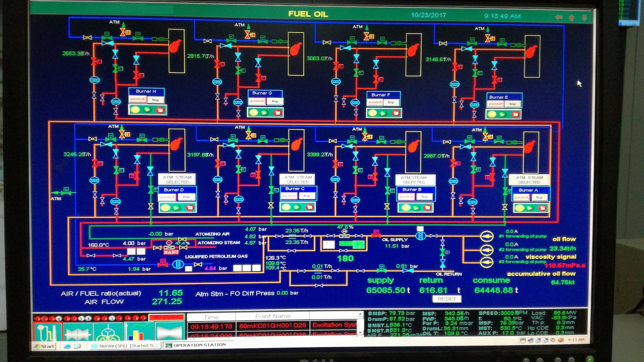
Task: Go to next page with down arrow
Action: click(585, 18)
